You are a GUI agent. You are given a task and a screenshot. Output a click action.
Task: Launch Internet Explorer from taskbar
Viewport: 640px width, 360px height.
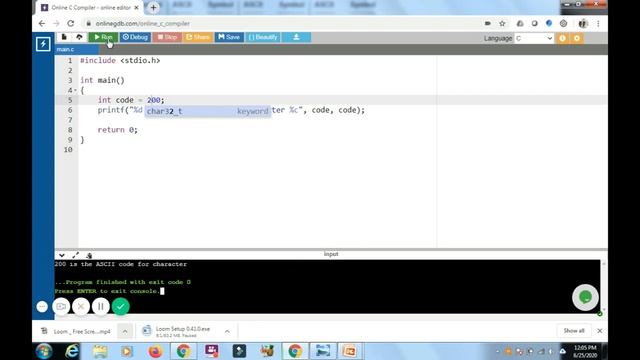72,351
